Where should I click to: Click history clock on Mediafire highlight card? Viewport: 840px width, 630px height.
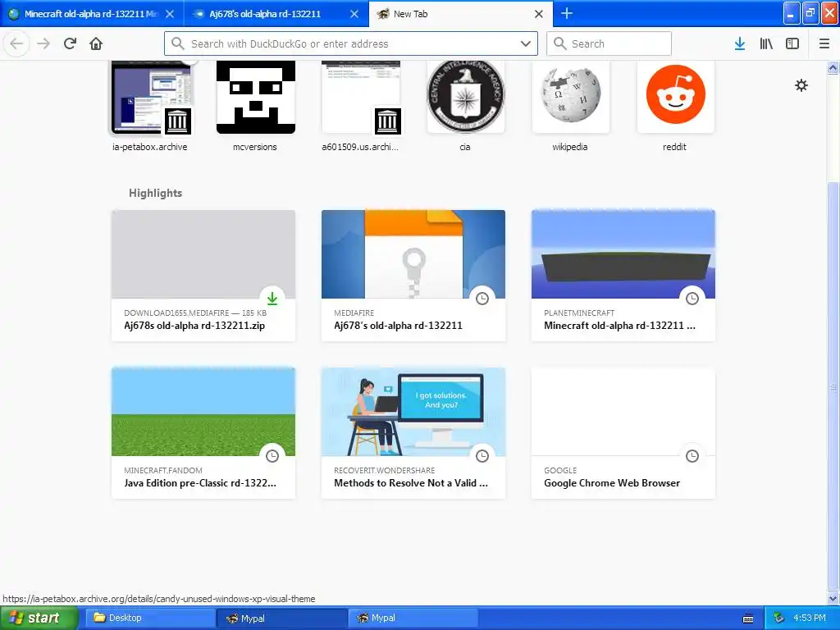(482, 299)
